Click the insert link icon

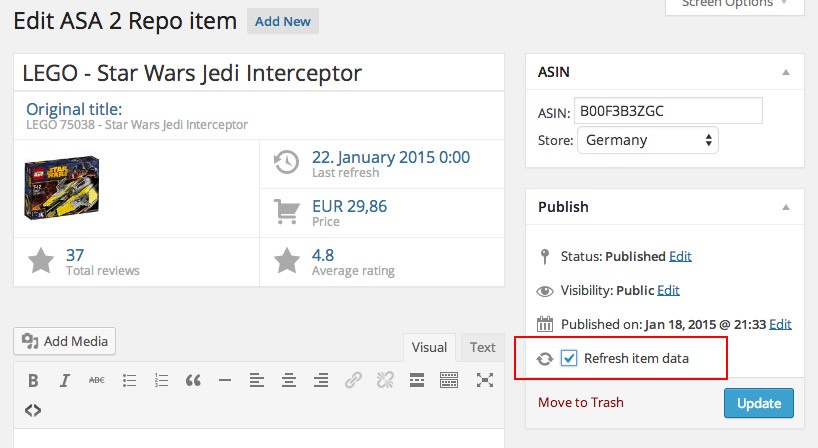pos(353,380)
